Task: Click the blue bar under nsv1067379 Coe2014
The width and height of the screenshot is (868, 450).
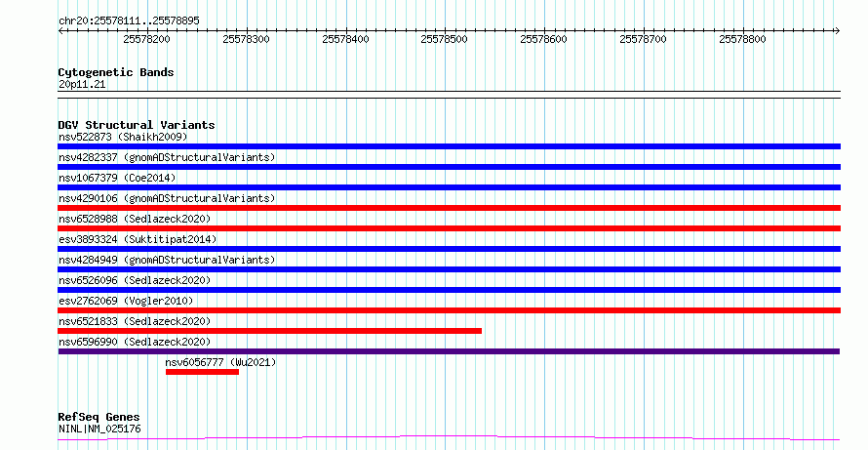Action: coord(449,187)
